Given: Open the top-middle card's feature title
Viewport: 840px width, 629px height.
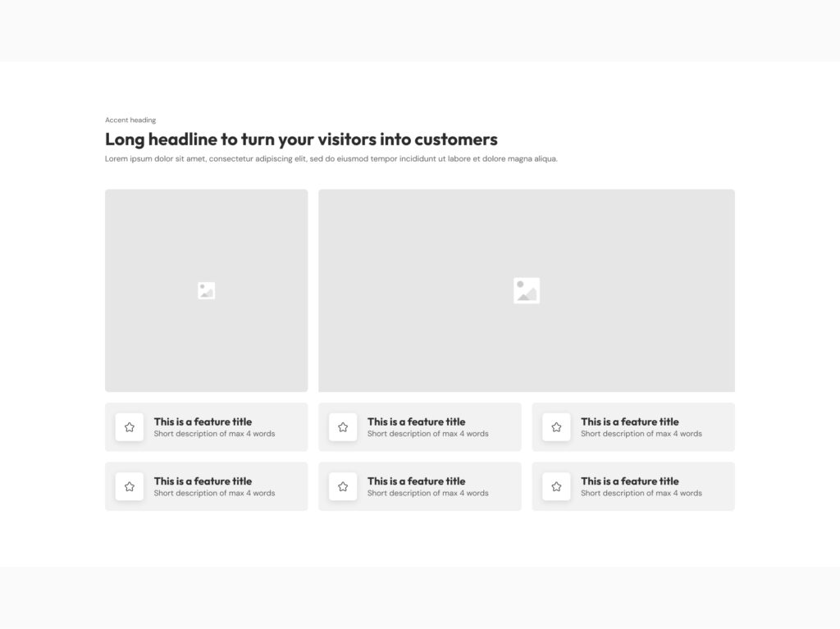Looking at the screenshot, I should coord(416,422).
